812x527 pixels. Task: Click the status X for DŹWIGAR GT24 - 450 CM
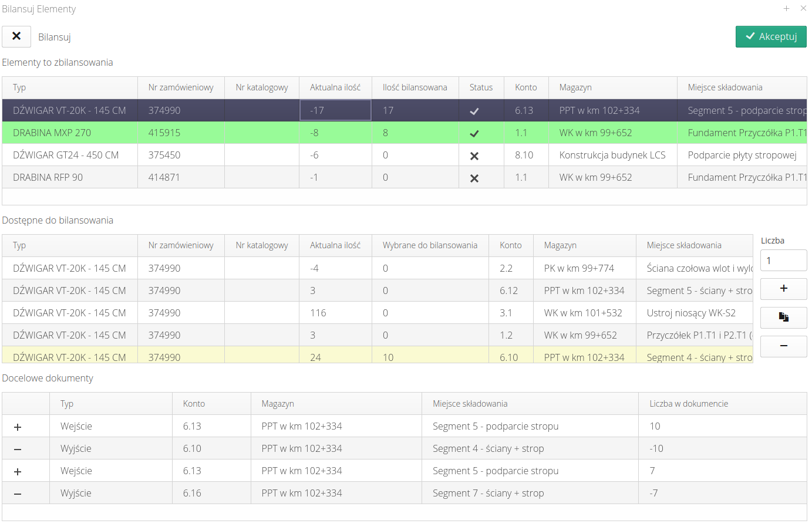click(474, 156)
